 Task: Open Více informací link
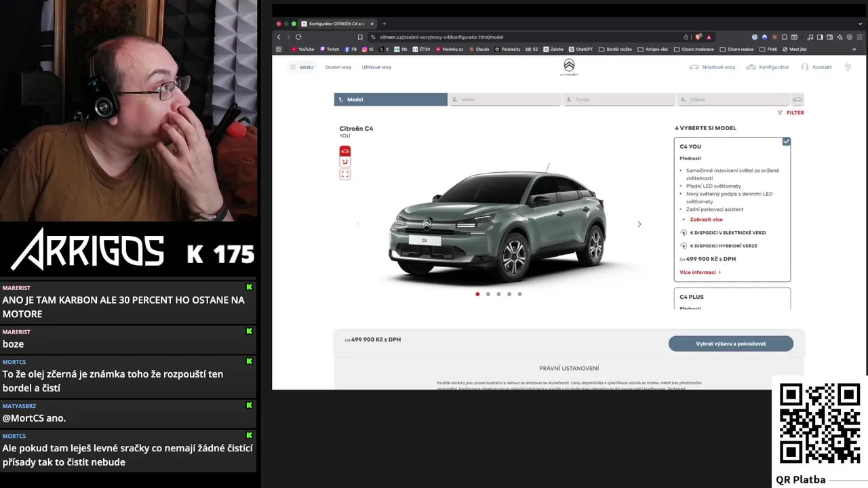coord(700,272)
